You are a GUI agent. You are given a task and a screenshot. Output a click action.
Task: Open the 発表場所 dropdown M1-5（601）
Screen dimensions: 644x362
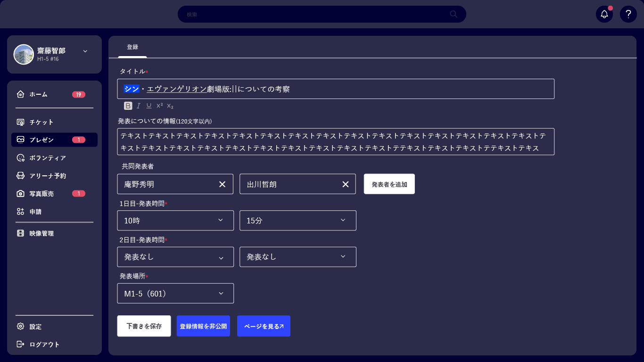pos(175,293)
